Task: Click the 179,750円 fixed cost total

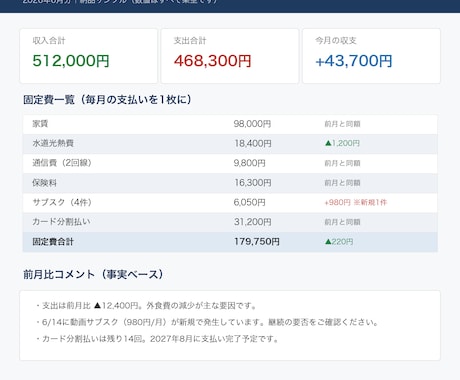Action: (x=257, y=242)
